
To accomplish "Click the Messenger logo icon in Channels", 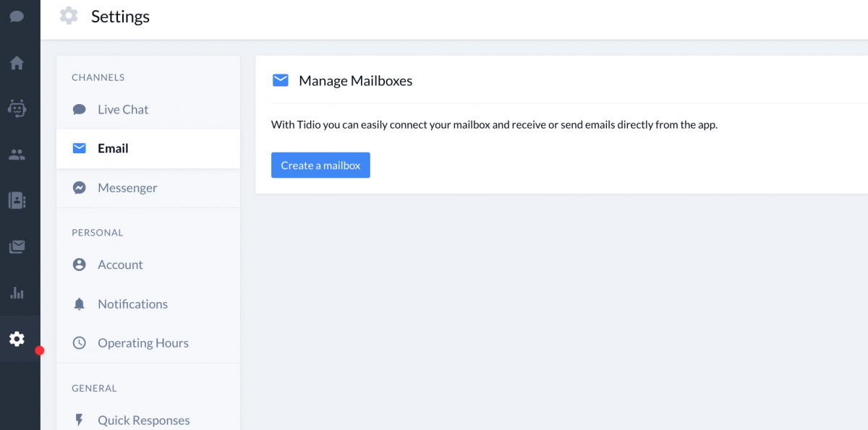I will (x=80, y=188).
